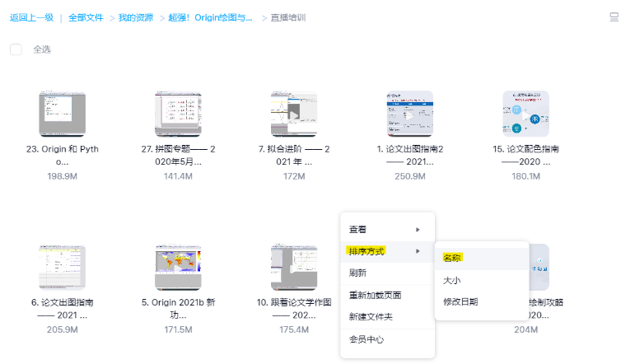This screenshot has height=364, width=621.
Task: Open the 27. 拼图专题 video thumbnail
Action: (x=178, y=114)
